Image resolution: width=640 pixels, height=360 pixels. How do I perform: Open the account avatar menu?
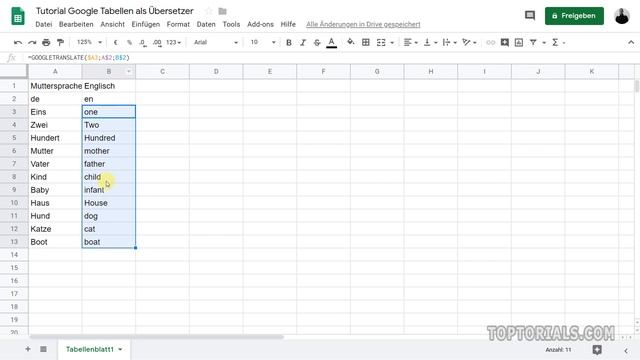tap(622, 16)
